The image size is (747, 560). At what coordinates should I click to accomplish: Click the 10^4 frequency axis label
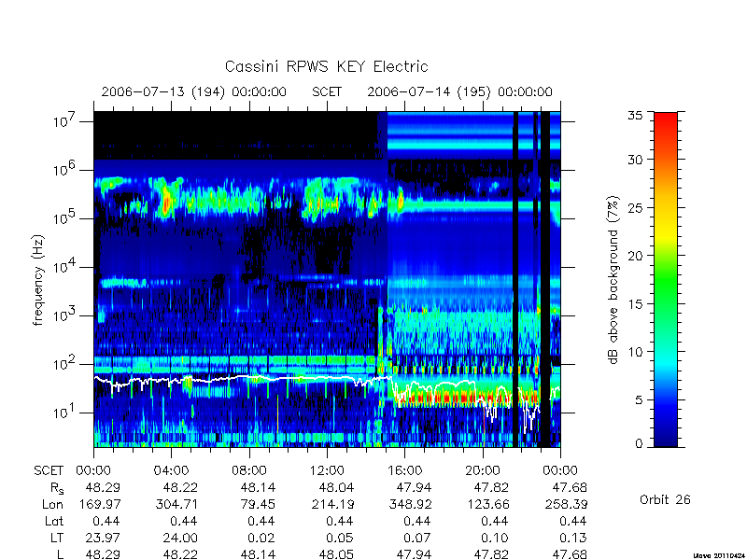[63, 267]
